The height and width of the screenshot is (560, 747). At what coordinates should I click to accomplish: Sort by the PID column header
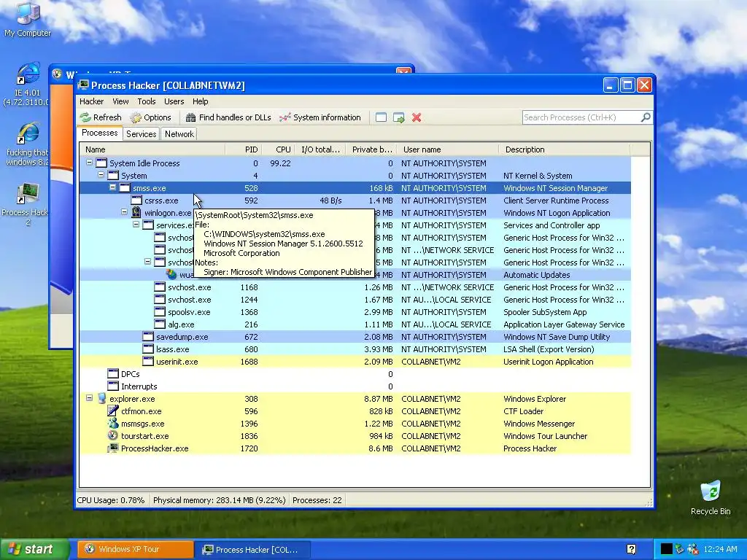[x=244, y=149]
